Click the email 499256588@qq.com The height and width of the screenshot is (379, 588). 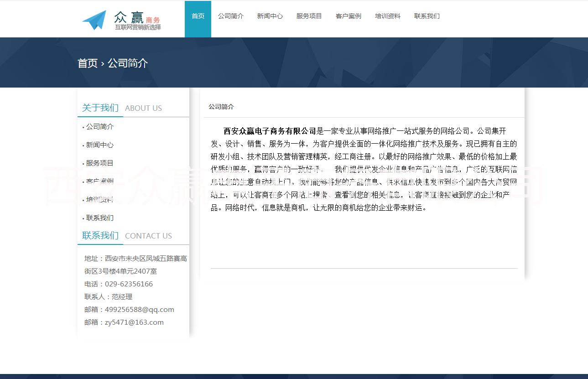140,310
